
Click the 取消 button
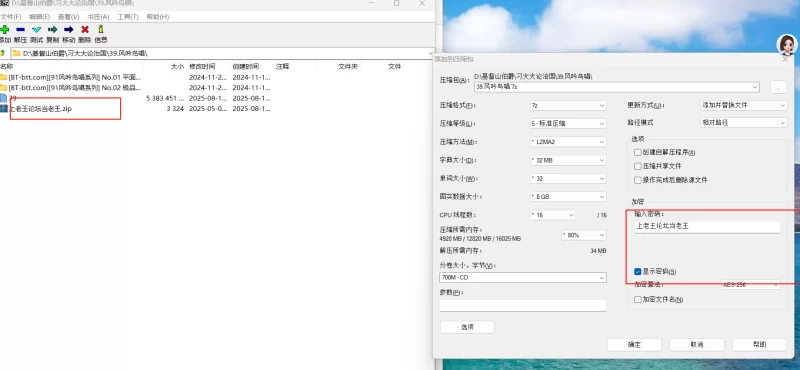[696, 344]
